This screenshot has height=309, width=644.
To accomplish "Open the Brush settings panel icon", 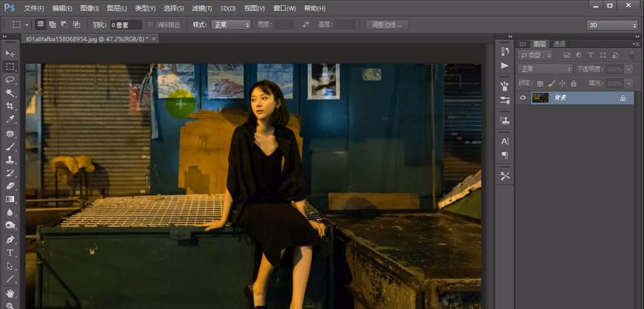I will coord(505,100).
